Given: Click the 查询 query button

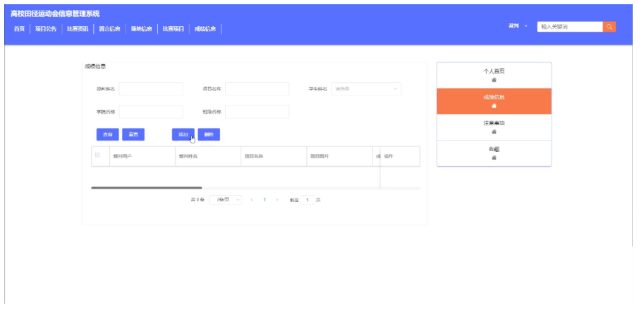Looking at the screenshot, I should click(108, 134).
